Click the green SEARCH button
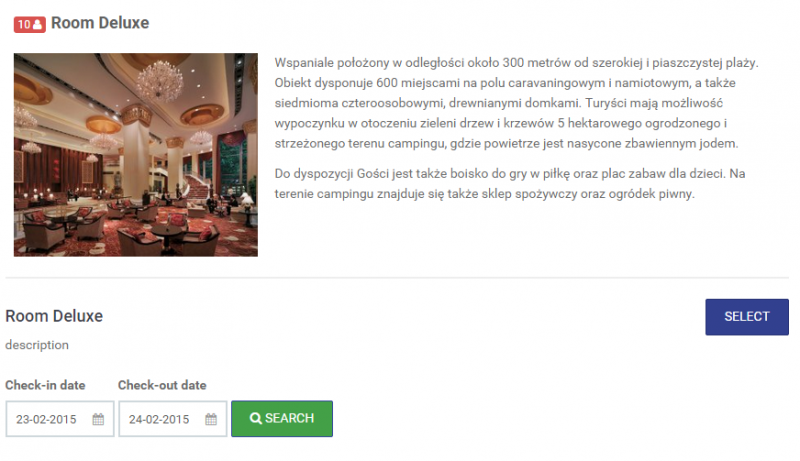The height and width of the screenshot is (461, 800). point(282,419)
